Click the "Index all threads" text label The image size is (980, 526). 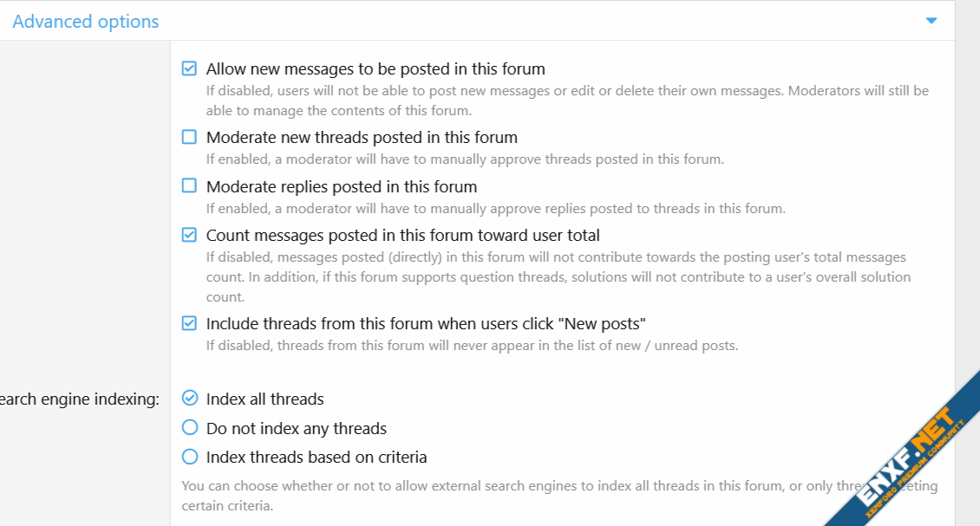point(265,399)
